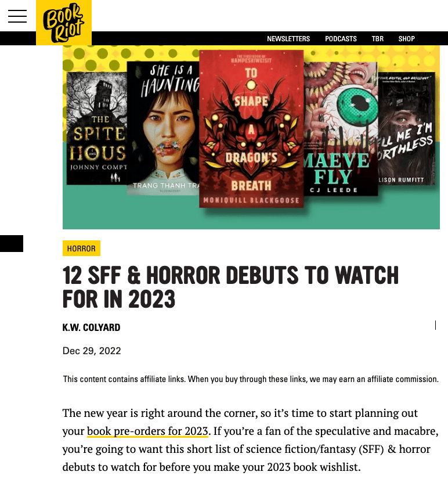This screenshot has height=479, width=448.
Task: Click the affiliate links disclosure text
Action: pos(251,379)
